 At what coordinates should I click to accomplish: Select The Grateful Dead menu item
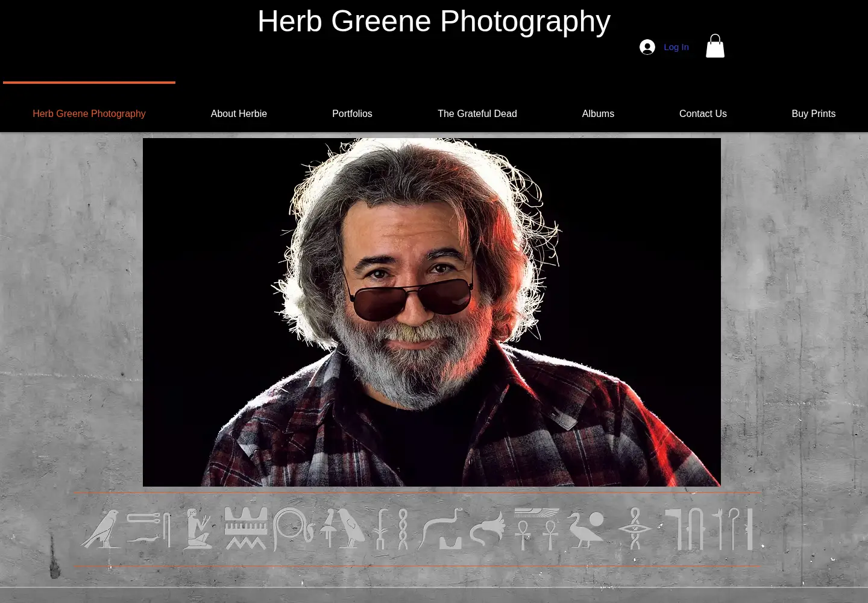pyautogui.click(x=477, y=113)
